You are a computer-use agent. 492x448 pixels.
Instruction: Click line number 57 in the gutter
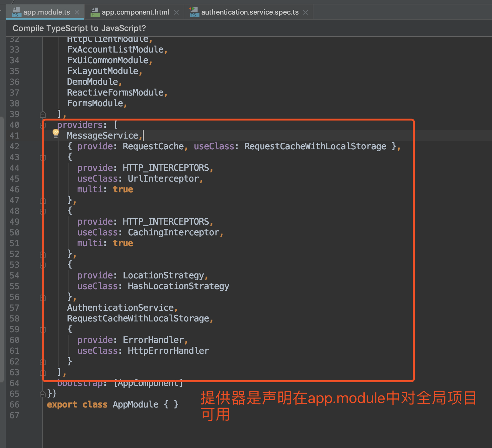click(x=15, y=308)
